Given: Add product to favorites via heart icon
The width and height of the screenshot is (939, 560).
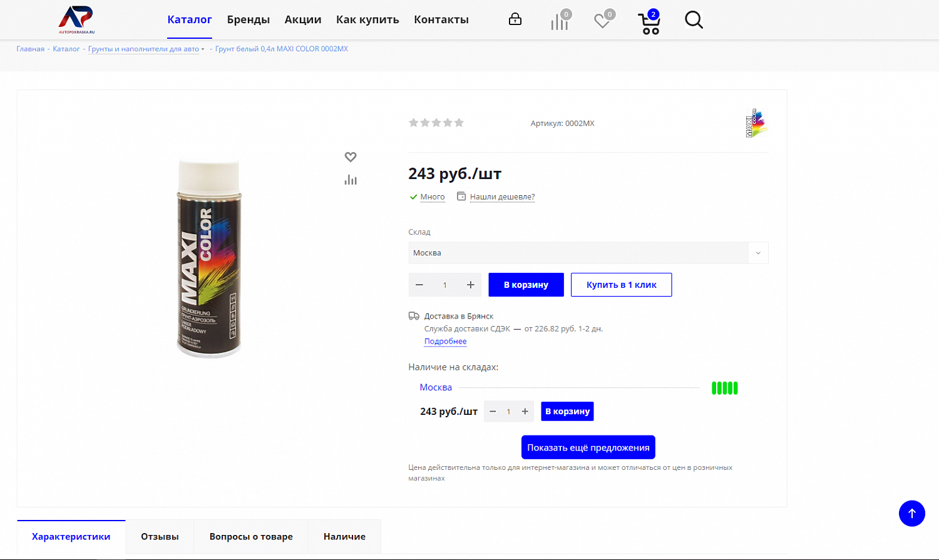Looking at the screenshot, I should pos(351,157).
